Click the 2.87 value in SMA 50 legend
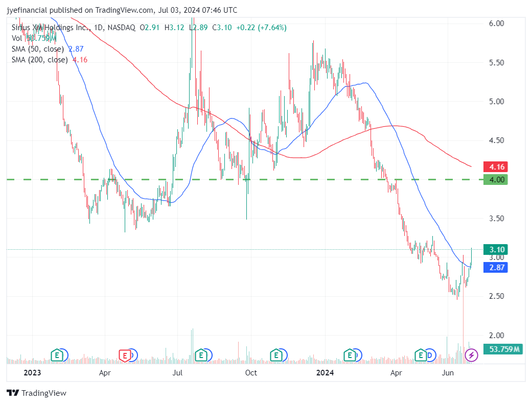 coord(76,49)
